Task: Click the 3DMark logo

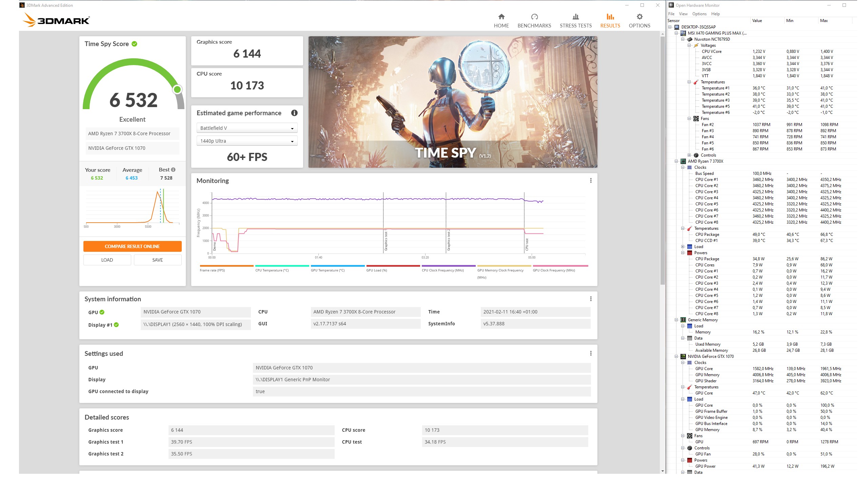Action: [56, 20]
